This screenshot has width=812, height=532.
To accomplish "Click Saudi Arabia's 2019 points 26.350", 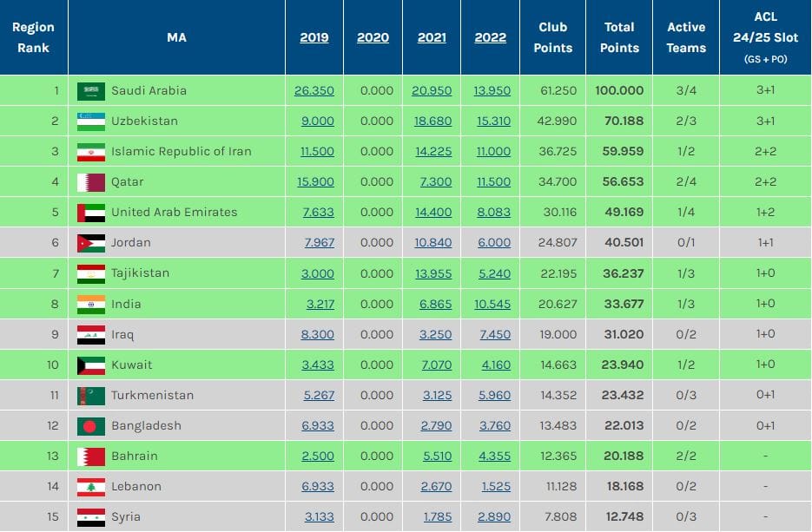I will [x=314, y=90].
